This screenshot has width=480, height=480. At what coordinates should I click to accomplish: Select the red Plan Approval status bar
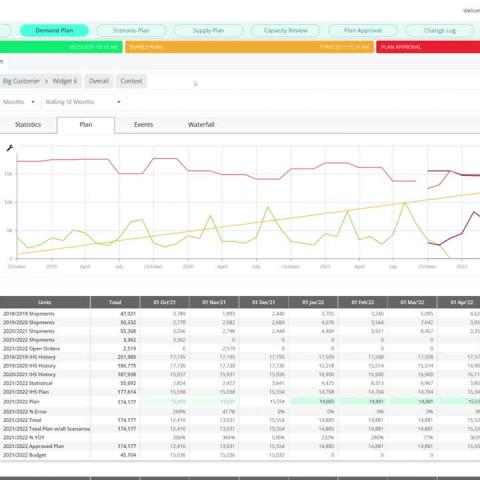tap(428, 47)
